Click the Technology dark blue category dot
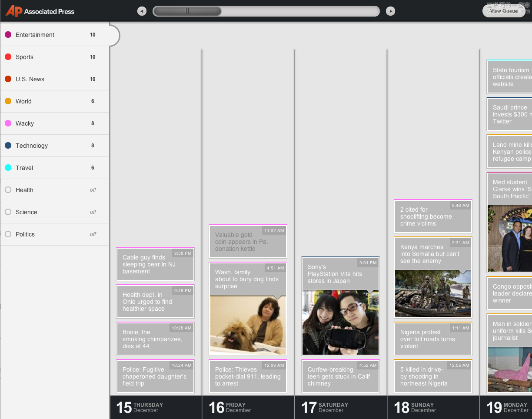Viewport: 532px width, 419px height. coord(8,146)
